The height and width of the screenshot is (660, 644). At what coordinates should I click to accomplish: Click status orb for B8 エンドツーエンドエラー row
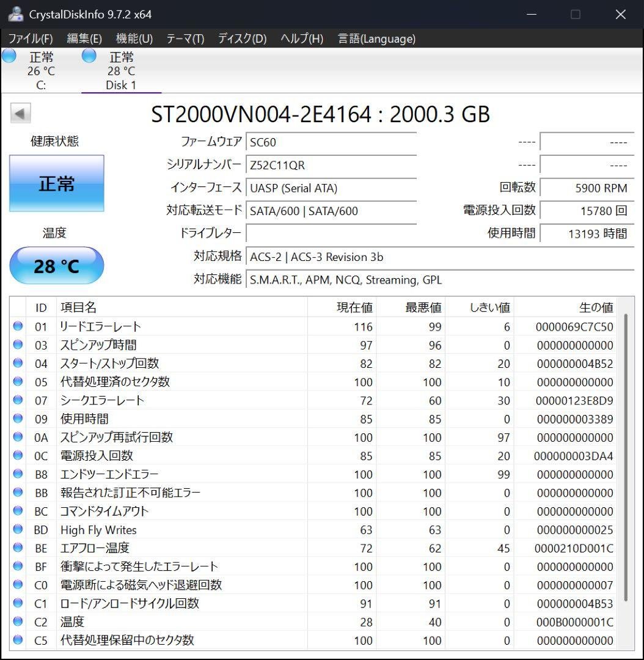18,474
